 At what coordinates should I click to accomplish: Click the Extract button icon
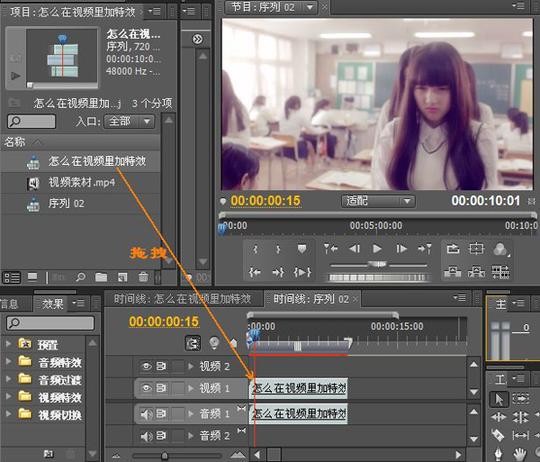point(476,272)
